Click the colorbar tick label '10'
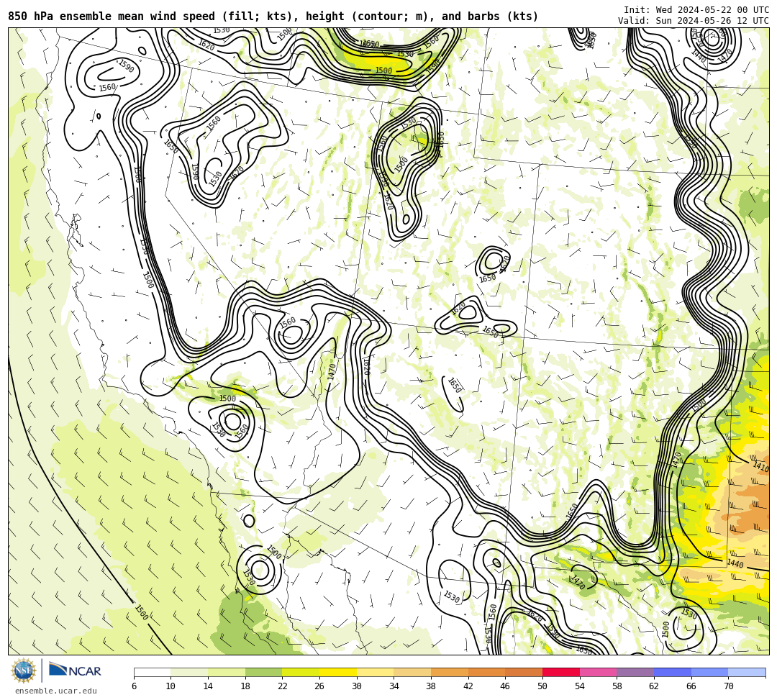Screen dimensions: 777x700 pos(171,686)
